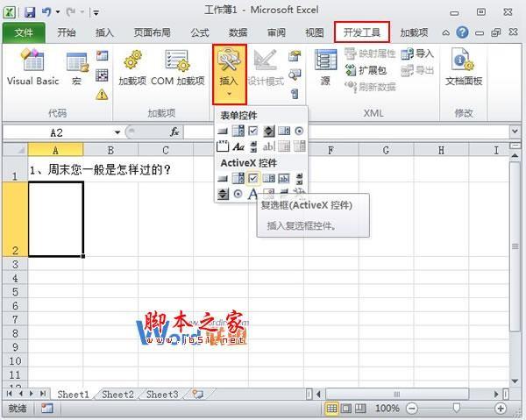The width and height of the screenshot is (526, 420).
Task: Insert ActiveX List Box
Action: (x=269, y=179)
